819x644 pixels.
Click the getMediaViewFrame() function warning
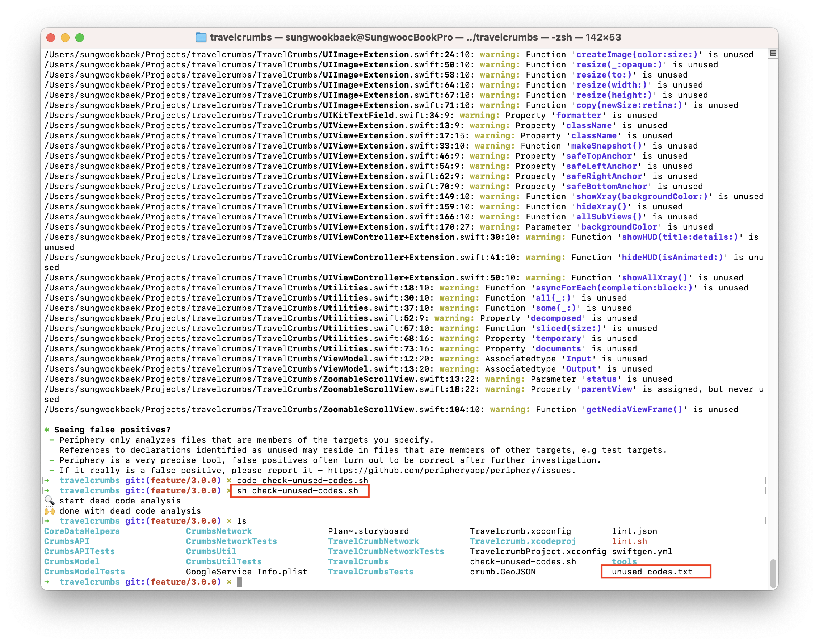[634, 410]
